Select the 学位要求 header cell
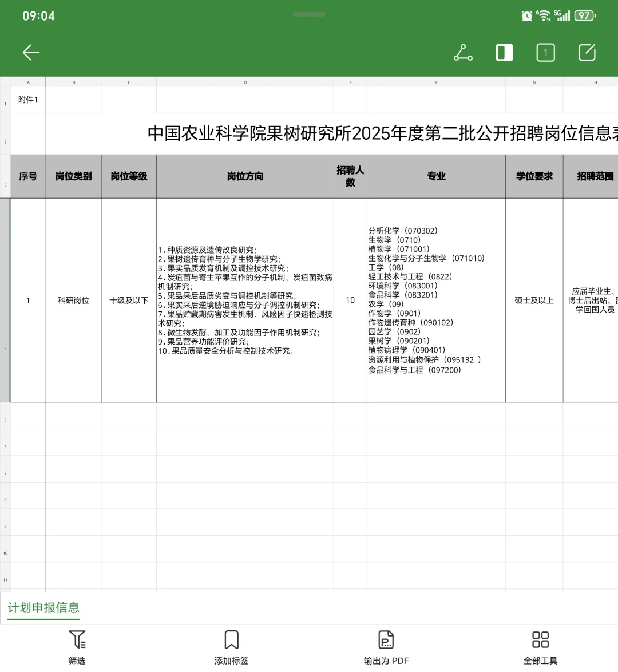Image resolution: width=618 pixels, height=672 pixels. (x=534, y=176)
